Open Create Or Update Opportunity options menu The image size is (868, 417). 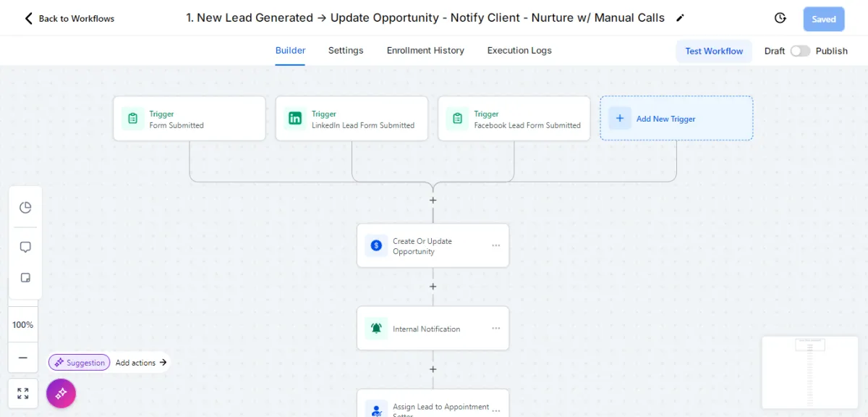495,245
